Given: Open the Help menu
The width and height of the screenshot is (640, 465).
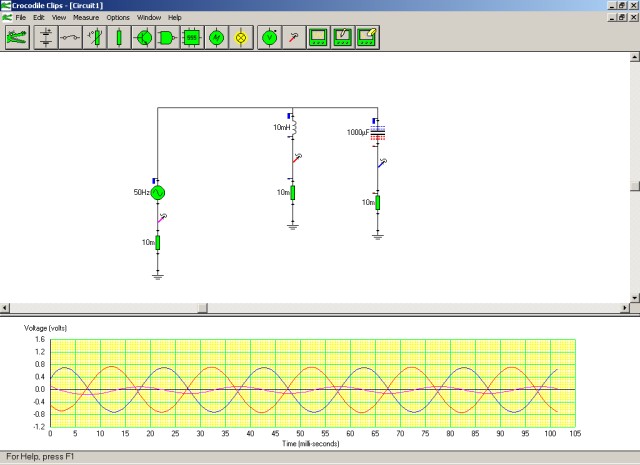Looking at the screenshot, I should (x=175, y=18).
